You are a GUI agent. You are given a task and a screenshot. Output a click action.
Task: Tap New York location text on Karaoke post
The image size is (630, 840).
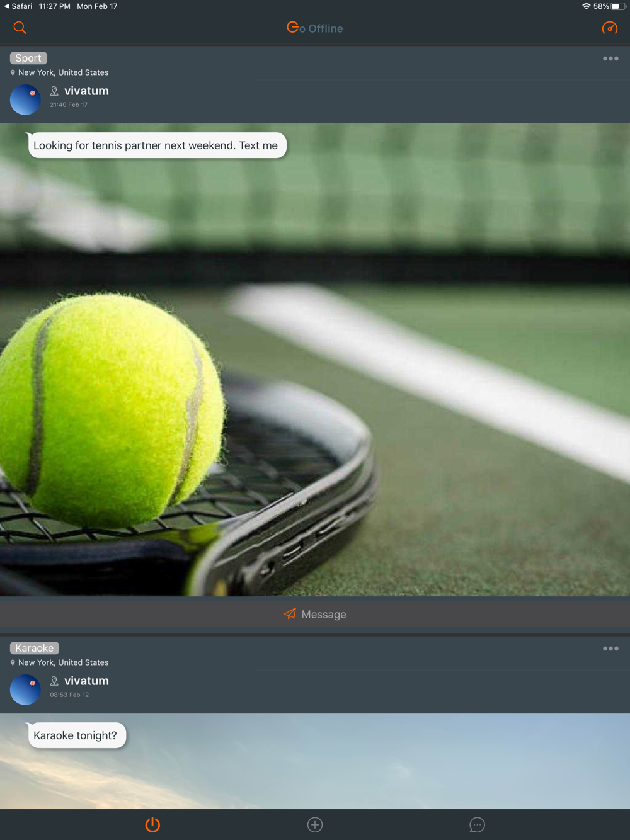tap(63, 662)
